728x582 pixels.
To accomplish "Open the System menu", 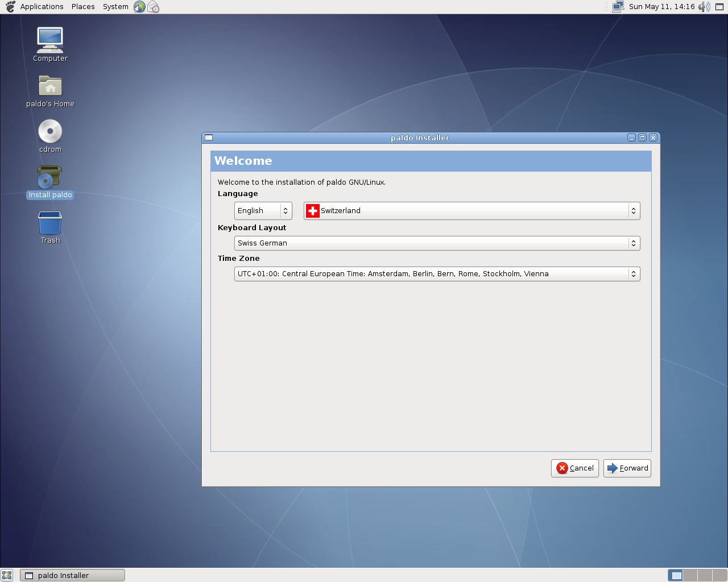I will (115, 7).
